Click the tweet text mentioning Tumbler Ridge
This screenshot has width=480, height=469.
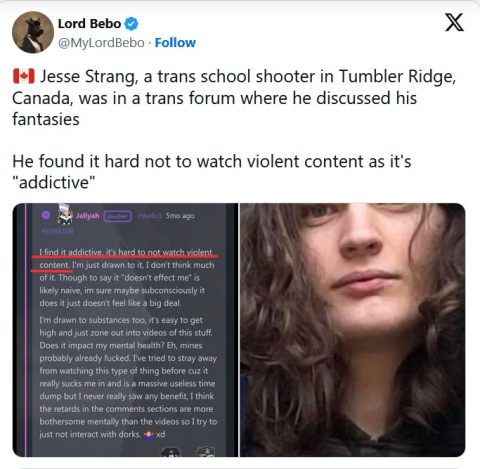coord(234,98)
